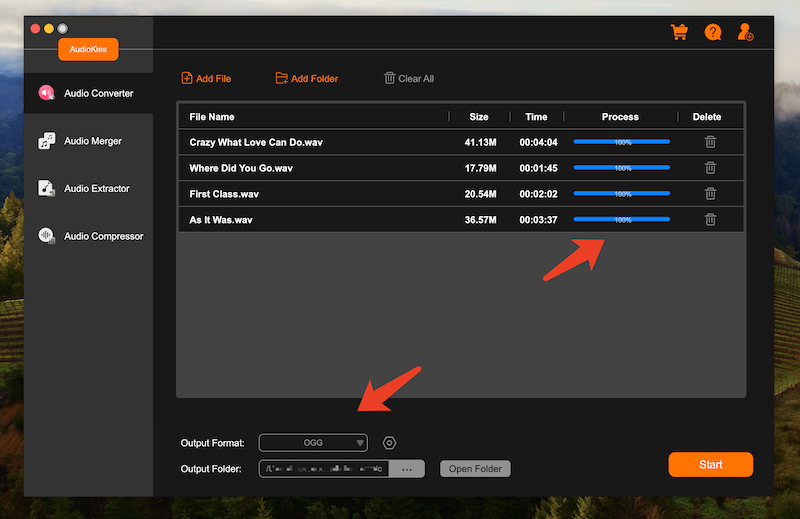The width and height of the screenshot is (800, 519).
Task: Click the user account register icon
Action: 745,32
